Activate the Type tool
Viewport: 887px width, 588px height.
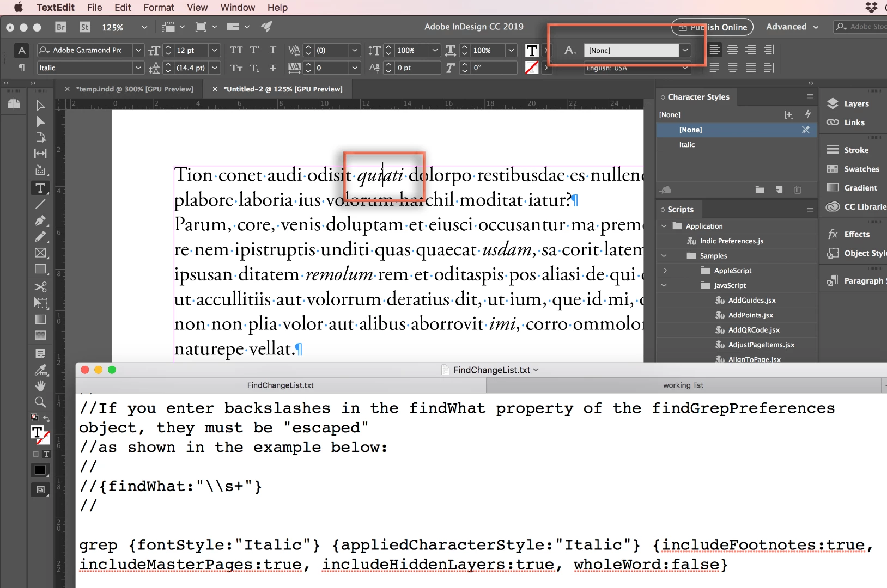pyautogui.click(x=40, y=188)
